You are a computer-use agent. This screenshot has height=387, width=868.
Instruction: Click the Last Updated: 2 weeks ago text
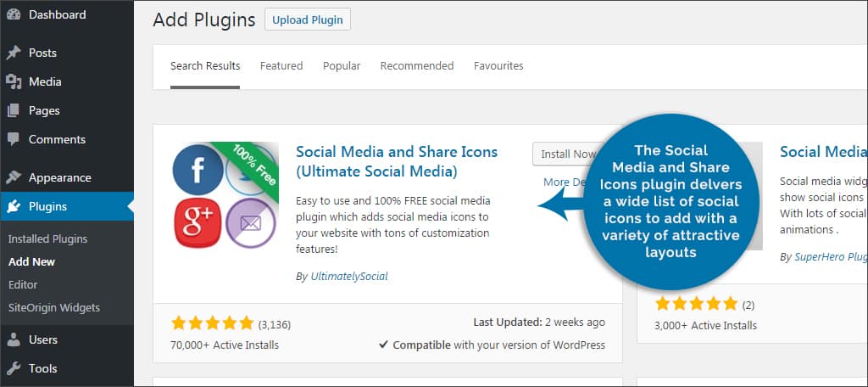(539, 322)
